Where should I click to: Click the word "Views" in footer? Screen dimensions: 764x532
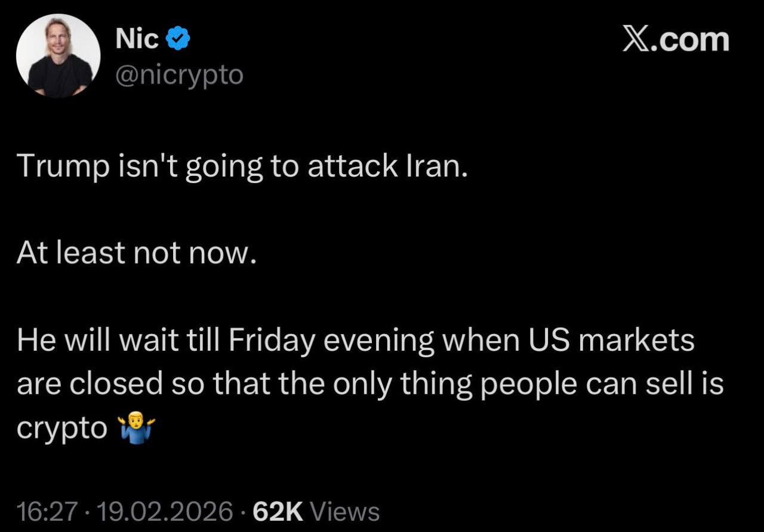coord(345,512)
